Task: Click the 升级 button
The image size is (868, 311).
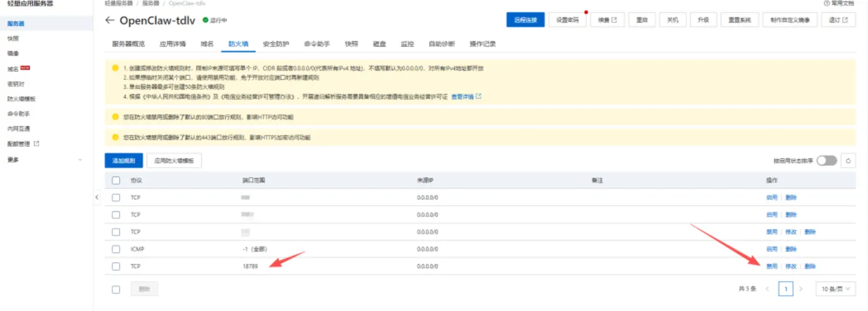Action: (703, 20)
